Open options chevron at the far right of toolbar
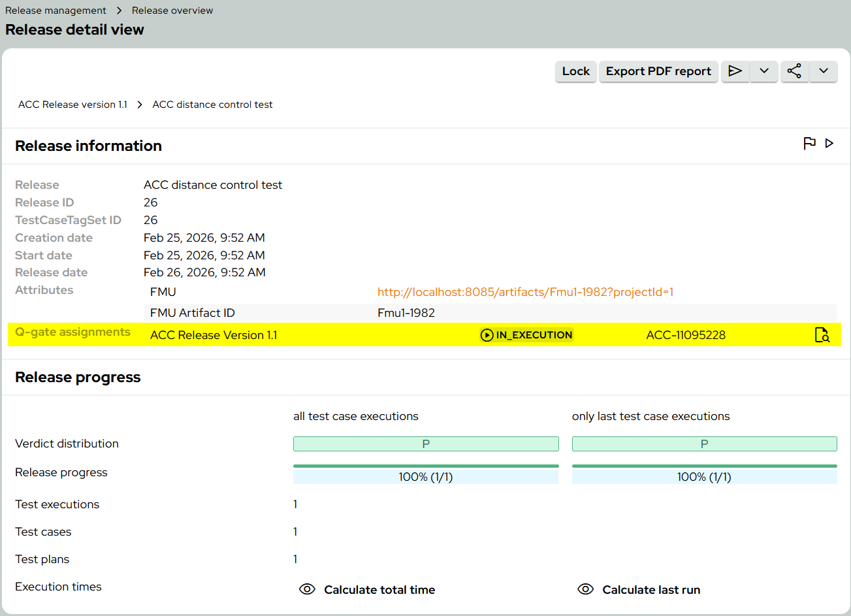Viewport: 851px width, 616px height. pyautogui.click(x=824, y=71)
